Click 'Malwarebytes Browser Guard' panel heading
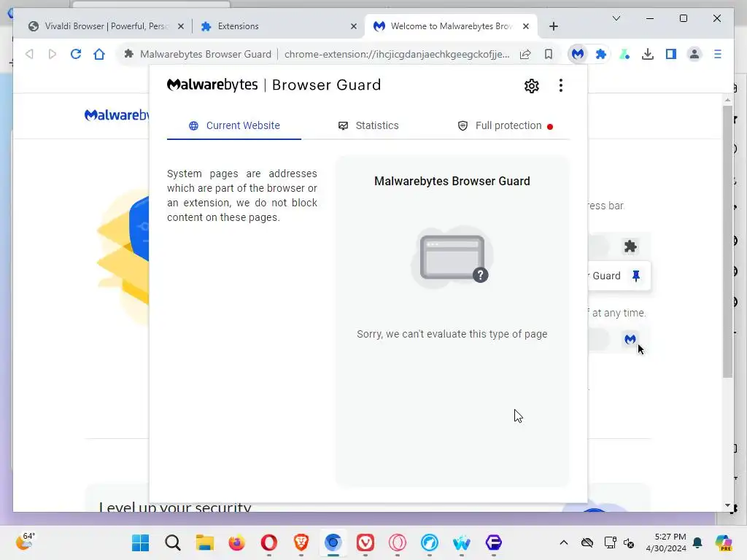Image resolution: width=747 pixels, height=560 pixels. [452, 182]
